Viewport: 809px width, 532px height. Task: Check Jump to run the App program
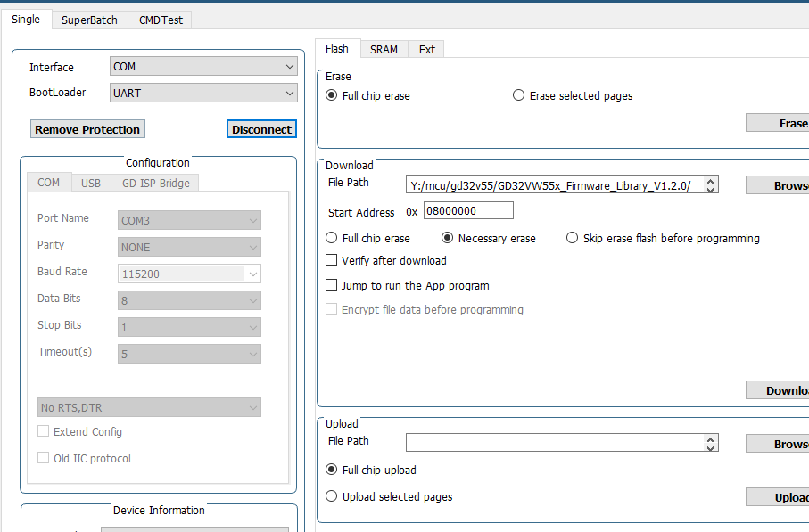[332, 286]
